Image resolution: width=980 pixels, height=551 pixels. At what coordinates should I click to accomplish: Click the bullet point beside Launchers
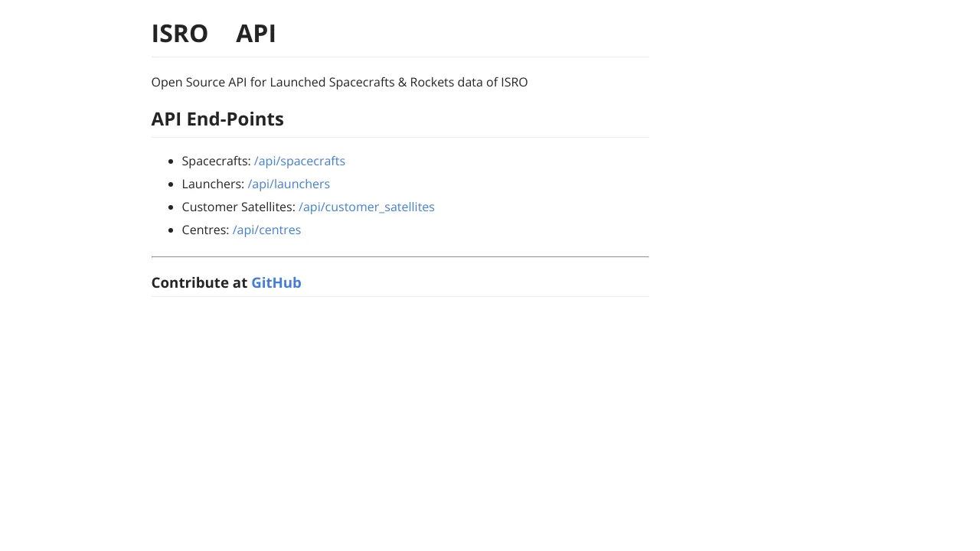point(171,184)
